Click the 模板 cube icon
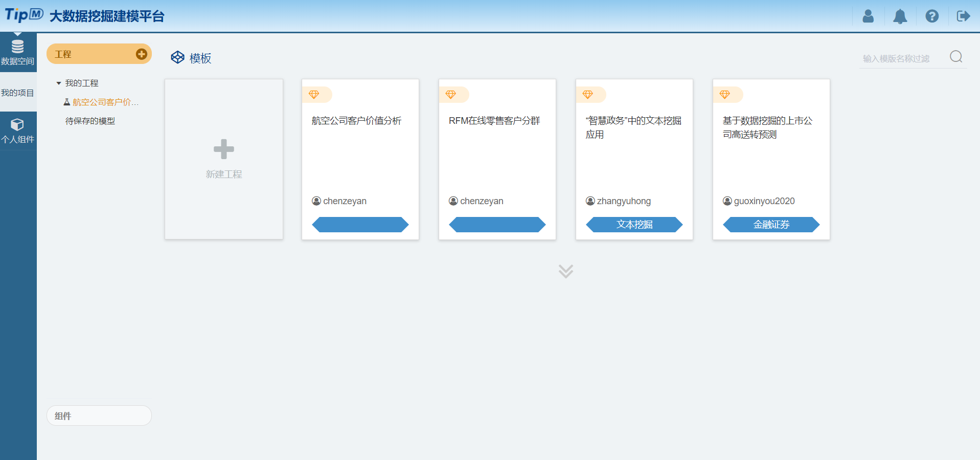 tap(177, 57)
